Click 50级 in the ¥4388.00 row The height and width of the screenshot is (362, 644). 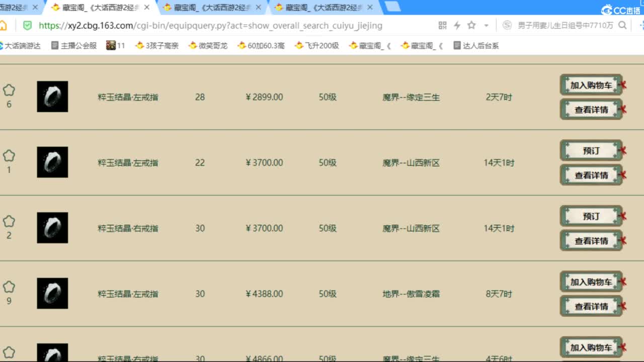(328, 294)
